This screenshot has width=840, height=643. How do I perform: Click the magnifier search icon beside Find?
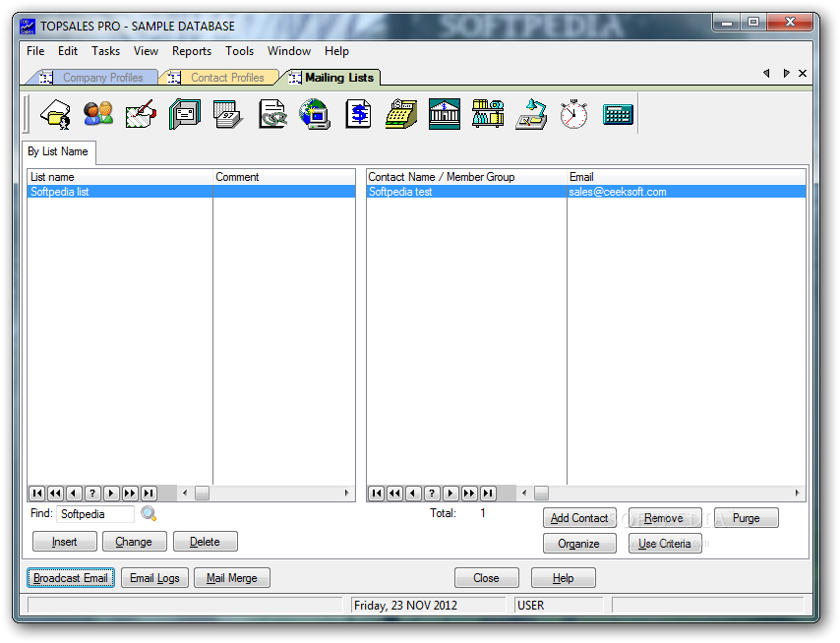coord(149,514)
